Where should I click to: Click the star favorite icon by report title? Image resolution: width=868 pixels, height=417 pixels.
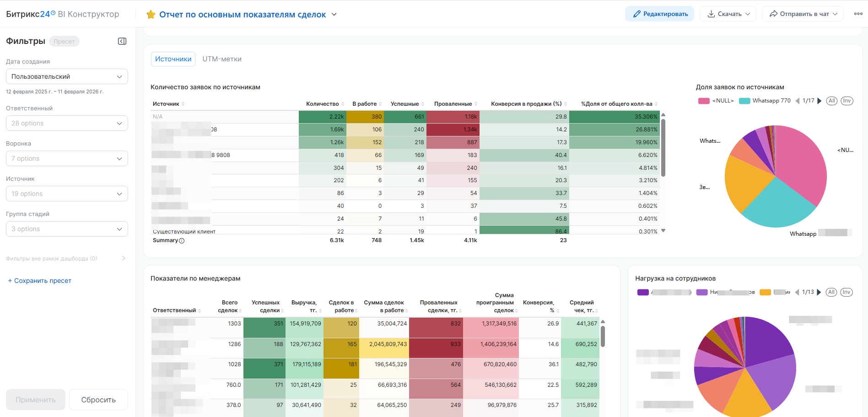click(151, 15)
